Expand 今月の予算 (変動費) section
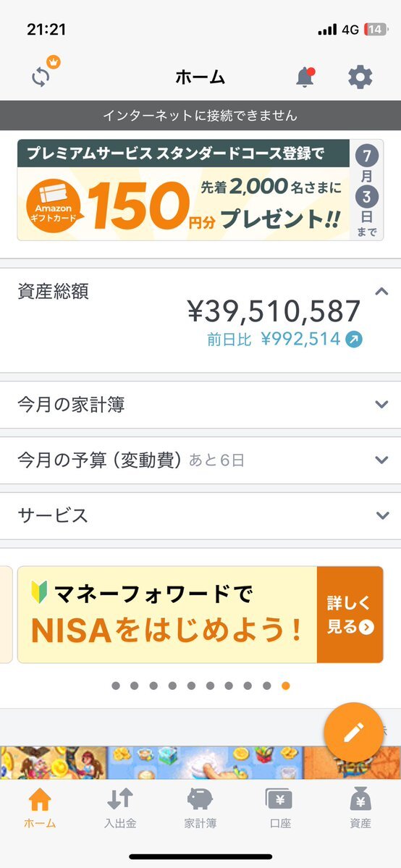This screenshot has height=868, width=401. tap(200, 460)
